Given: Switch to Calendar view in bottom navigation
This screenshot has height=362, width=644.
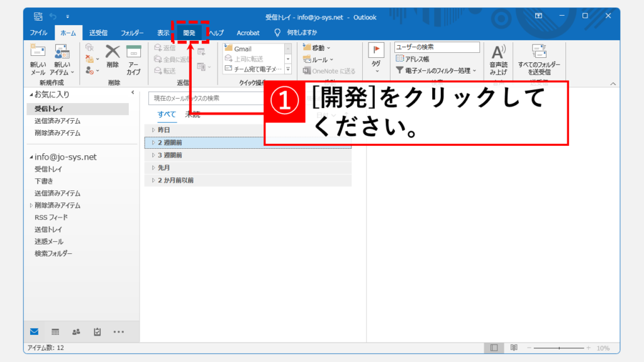Looking at the screenshot, I should tap(55, 331).
